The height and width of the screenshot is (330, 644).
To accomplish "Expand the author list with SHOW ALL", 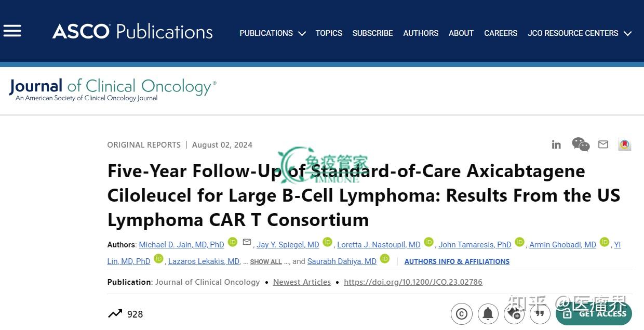I will point(265,262).
